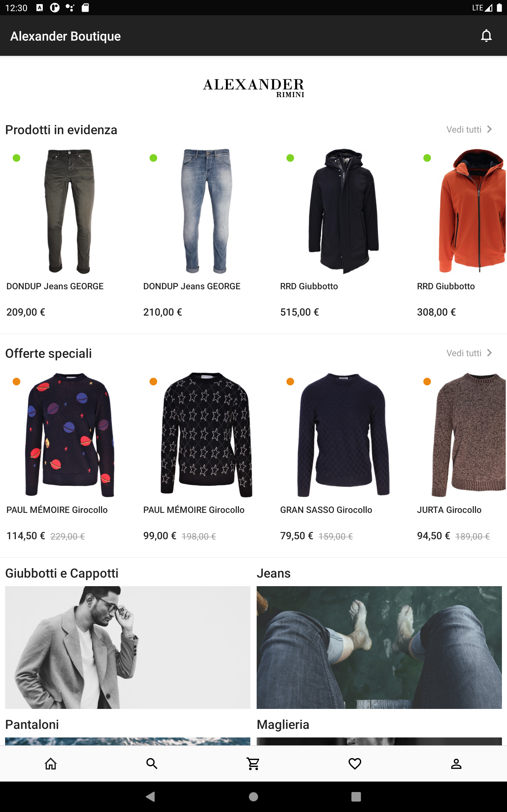
Task: Open the account profile icon
Action: [456, 763]
